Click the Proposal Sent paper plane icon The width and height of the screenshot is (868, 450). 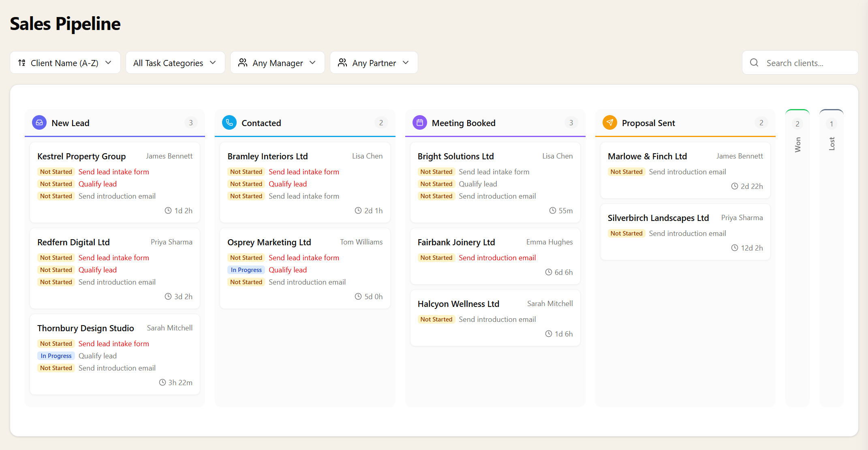click(x=610, y=122)
